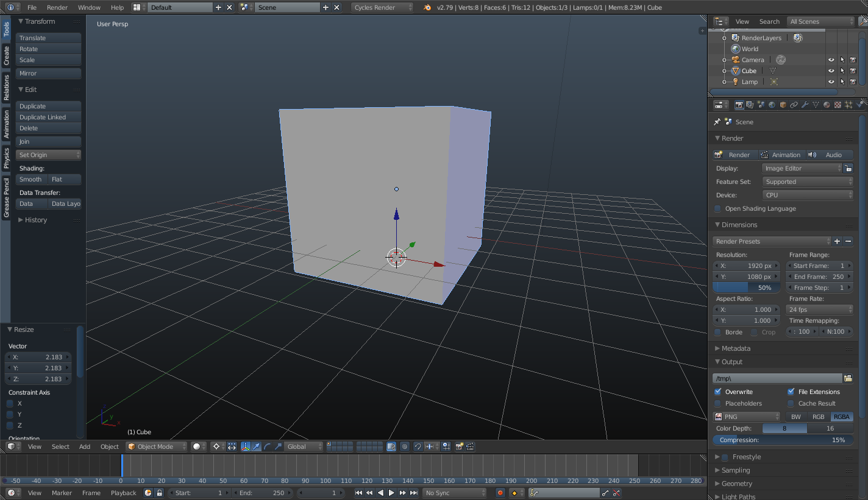Toggle Lamp visibility eye in outliner

point(831,82)
